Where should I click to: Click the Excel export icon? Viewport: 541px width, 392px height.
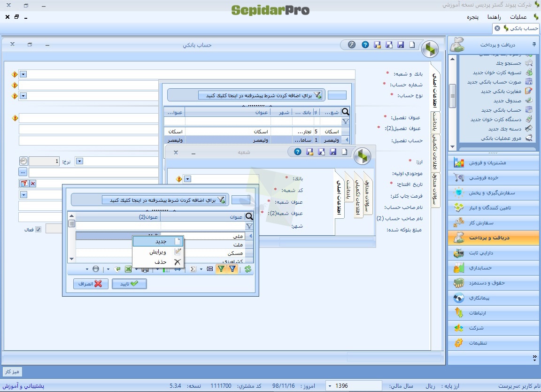click(128, 269)
